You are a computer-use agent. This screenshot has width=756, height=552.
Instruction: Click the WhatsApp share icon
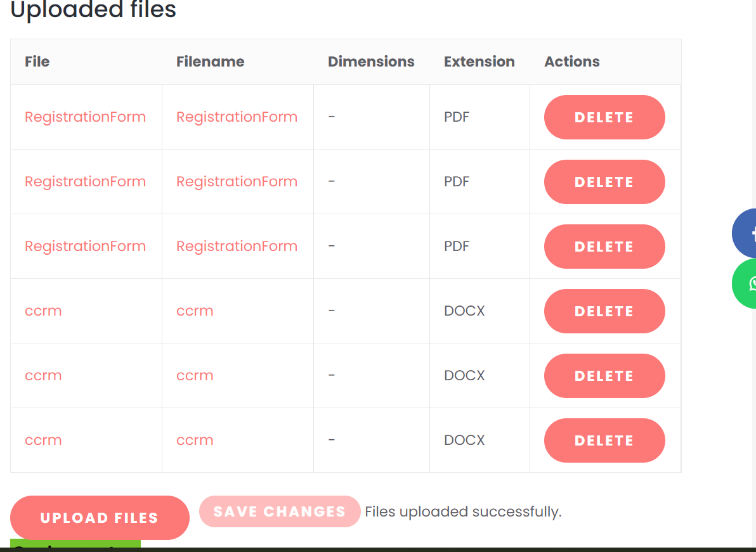[x=745, y=284]
